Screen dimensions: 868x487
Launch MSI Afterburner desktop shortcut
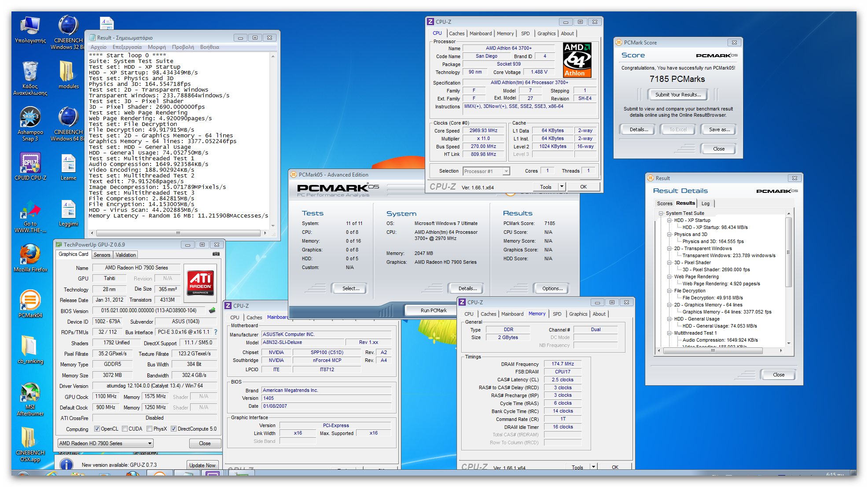pyautogui.click(x=30, y=398)
